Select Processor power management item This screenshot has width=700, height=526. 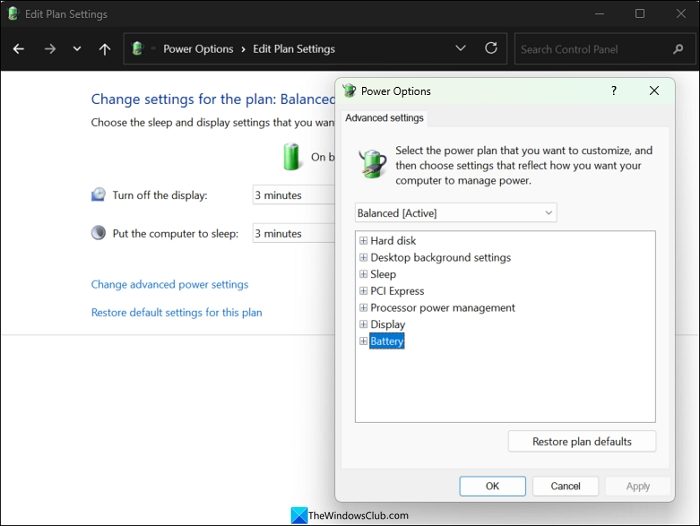tap(442, 308)
